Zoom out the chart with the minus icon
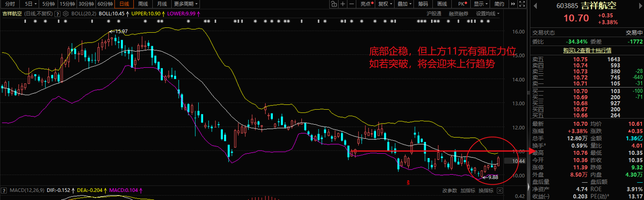This screenshot has width=644, height=200. pos(352,4)
